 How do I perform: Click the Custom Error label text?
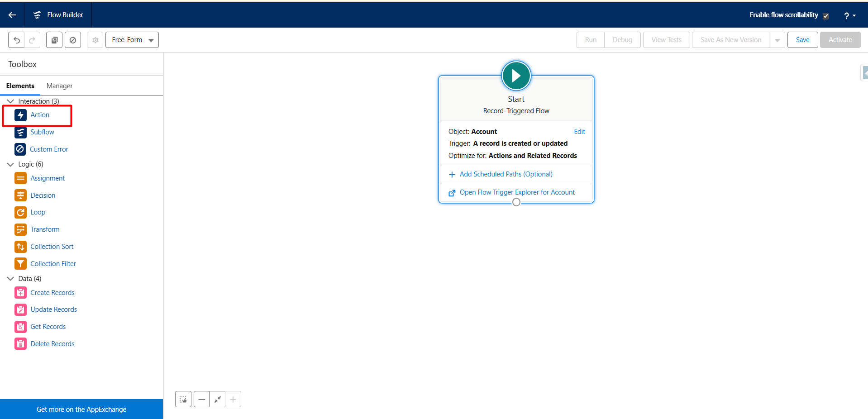49,149
